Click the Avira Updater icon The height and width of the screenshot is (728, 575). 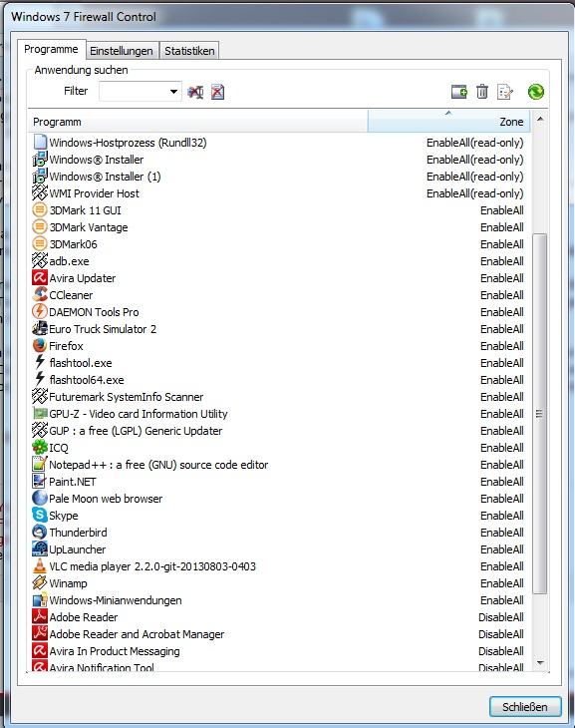[40, 277]
